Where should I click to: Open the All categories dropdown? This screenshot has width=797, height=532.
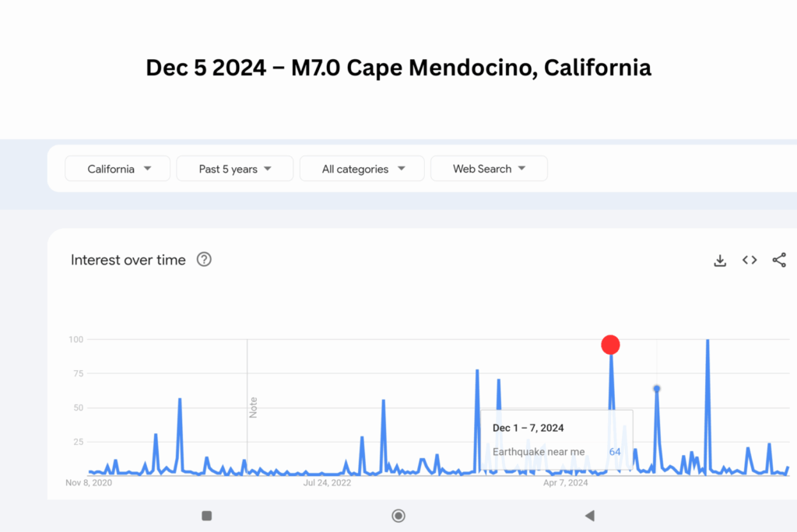point(362,169)
